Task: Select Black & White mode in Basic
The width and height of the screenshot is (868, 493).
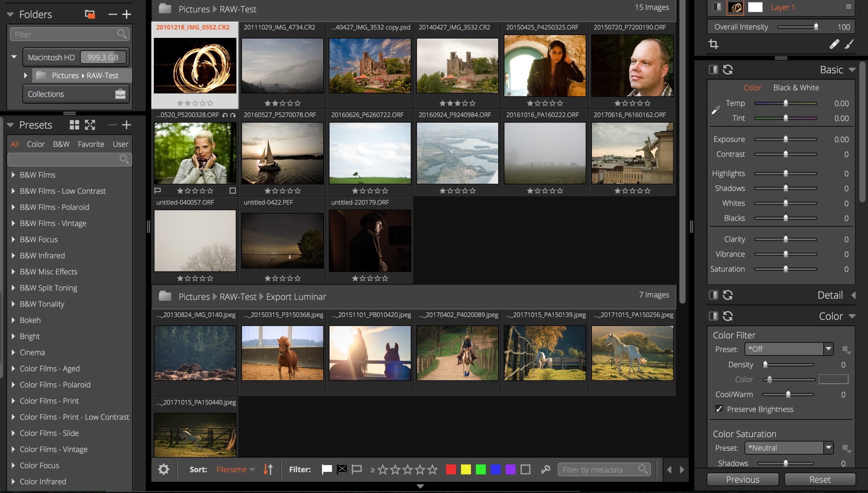Action: (x=796, y=88)
